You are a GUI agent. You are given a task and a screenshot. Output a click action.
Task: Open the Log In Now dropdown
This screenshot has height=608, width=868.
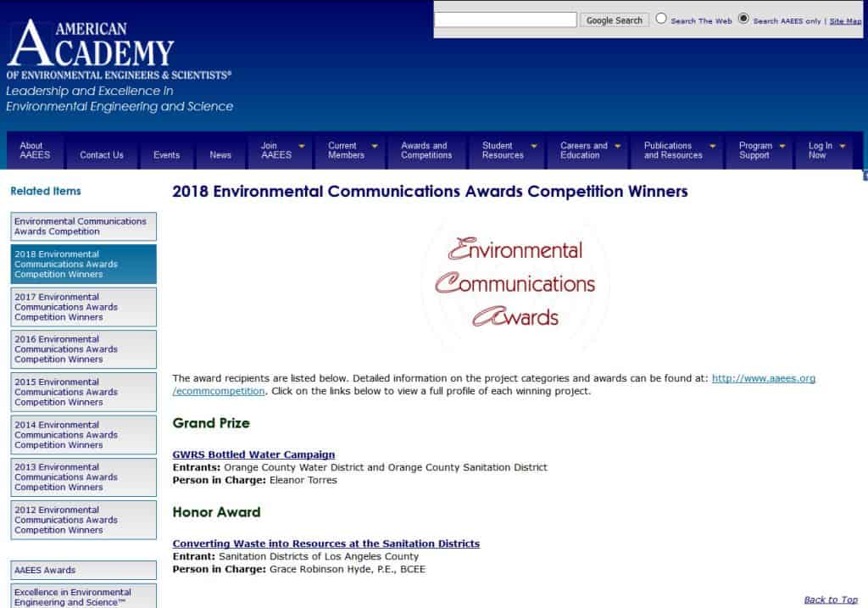click(x=843, y=146)
